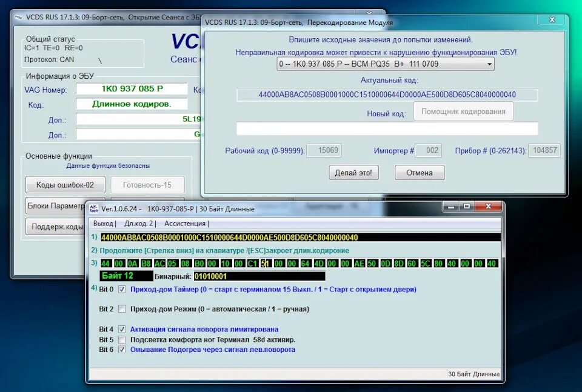Select byte cell AE
Viewport: 582px width, 392px height.
[x=360, y=264]
